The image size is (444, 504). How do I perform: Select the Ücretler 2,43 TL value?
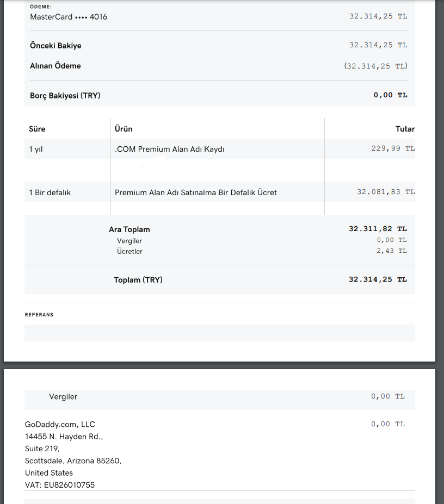coord(392,251)
